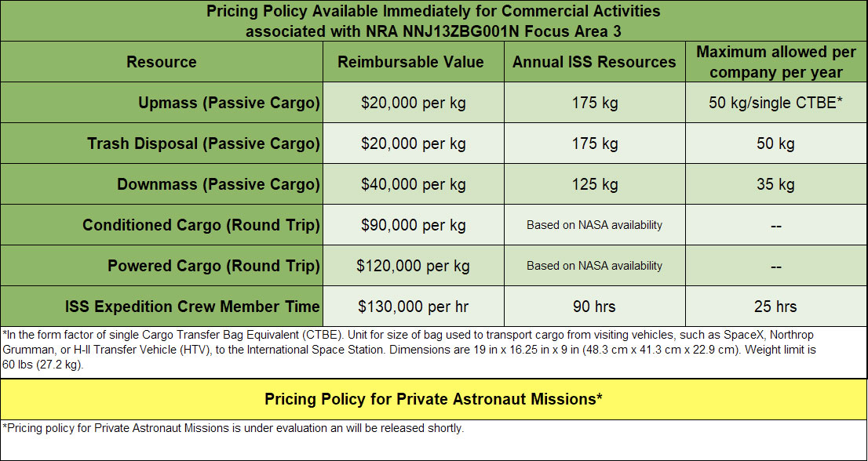Select the $120,000 per kg cell
This screenshot has width=868, height=461.
click(414, 267)
